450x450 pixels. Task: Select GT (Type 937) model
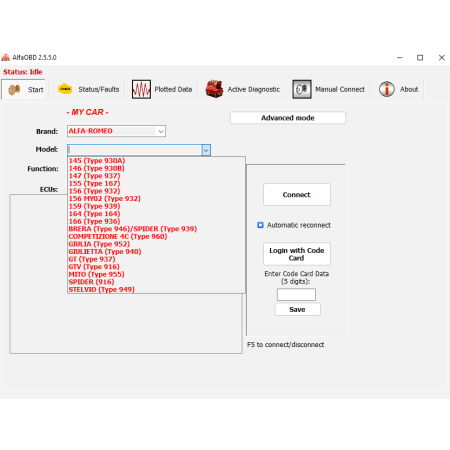pos(156,259)
